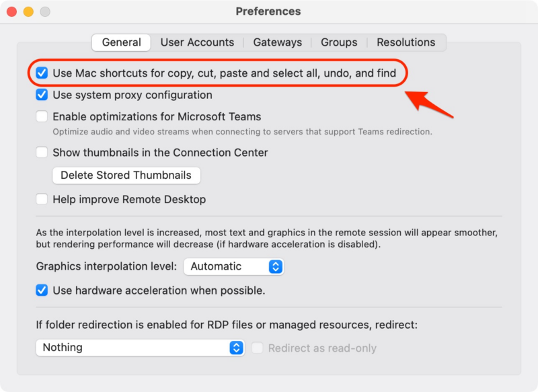Image resolution: width=538 pixels, height=392 pixels.
Task: Open the folder redirection Nothing dropdown
Action: click(x=140, y=348)
